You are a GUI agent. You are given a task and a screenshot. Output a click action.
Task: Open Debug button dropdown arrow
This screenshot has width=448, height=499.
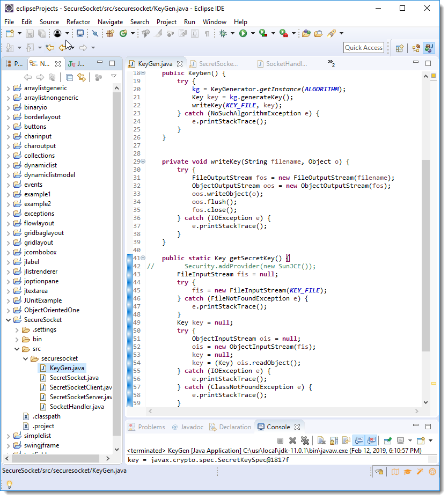(x=232, y=33)
